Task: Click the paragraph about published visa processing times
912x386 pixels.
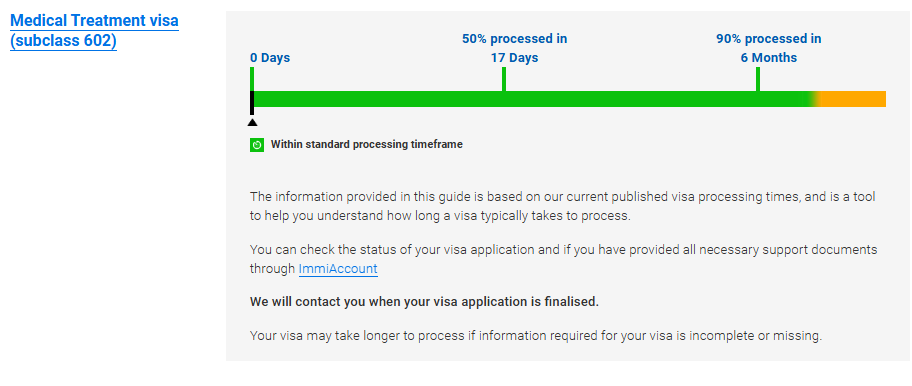Action: click(x=562, y=206)
